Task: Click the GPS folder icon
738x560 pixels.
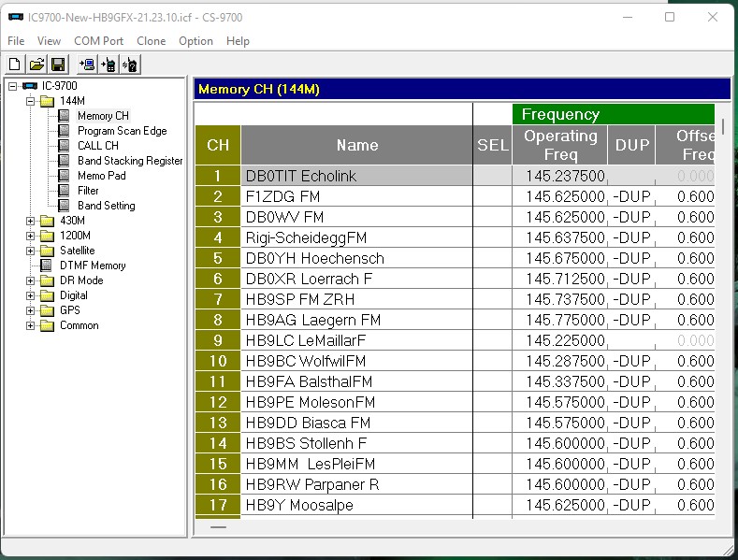Action: click(47, 310)
